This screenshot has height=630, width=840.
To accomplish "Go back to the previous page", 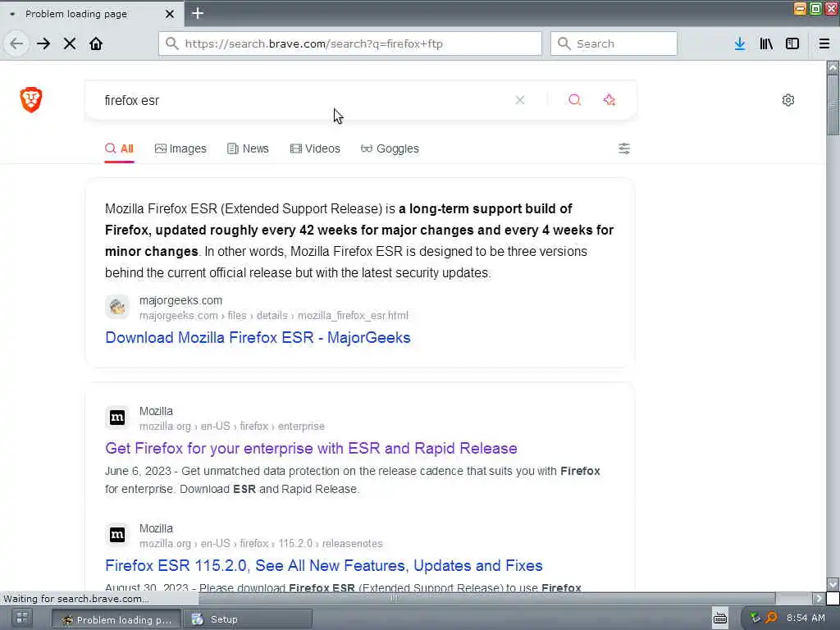I will pyautogui.click(x=16, y=43).
